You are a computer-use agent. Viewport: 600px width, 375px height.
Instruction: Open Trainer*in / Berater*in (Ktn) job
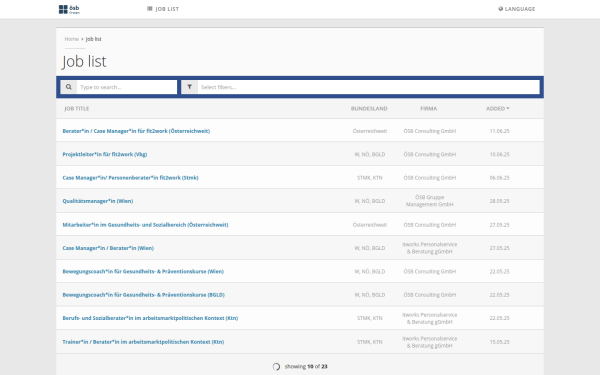coord(143,342)
